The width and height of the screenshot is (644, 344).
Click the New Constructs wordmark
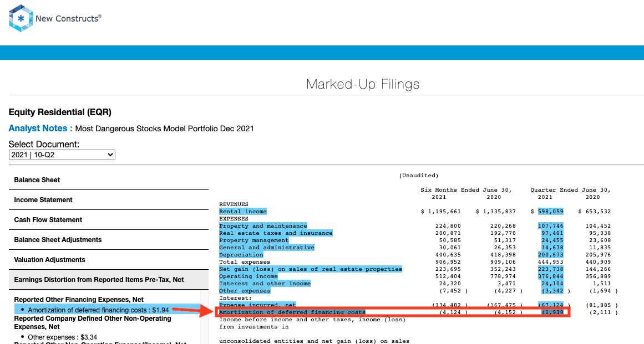pos(68,18)
